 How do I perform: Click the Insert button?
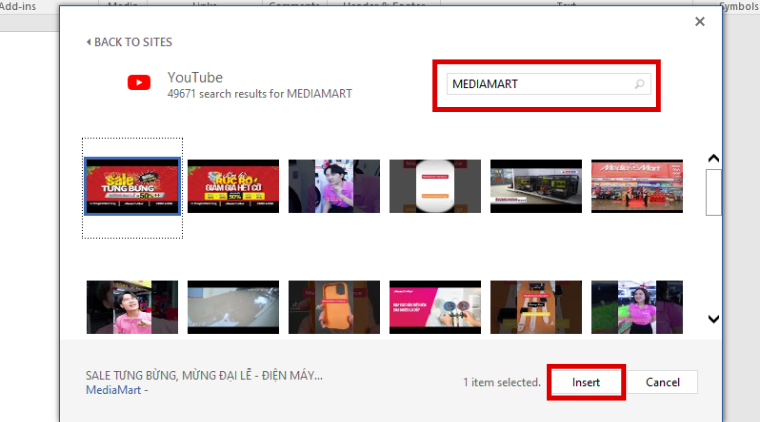[x=586, y=382]
